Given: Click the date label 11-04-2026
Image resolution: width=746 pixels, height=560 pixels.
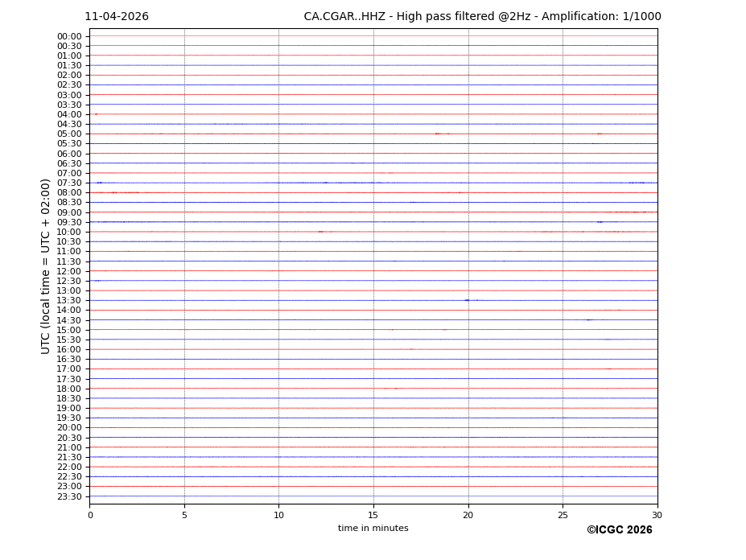Looking at the screenshot, I should [x=117, y=17].
